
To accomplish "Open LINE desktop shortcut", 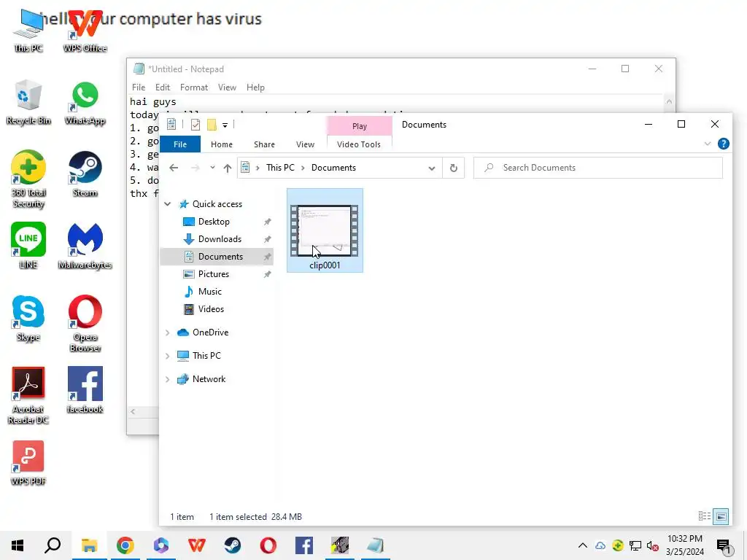I will pyautogui.click(x=28, y=245).
